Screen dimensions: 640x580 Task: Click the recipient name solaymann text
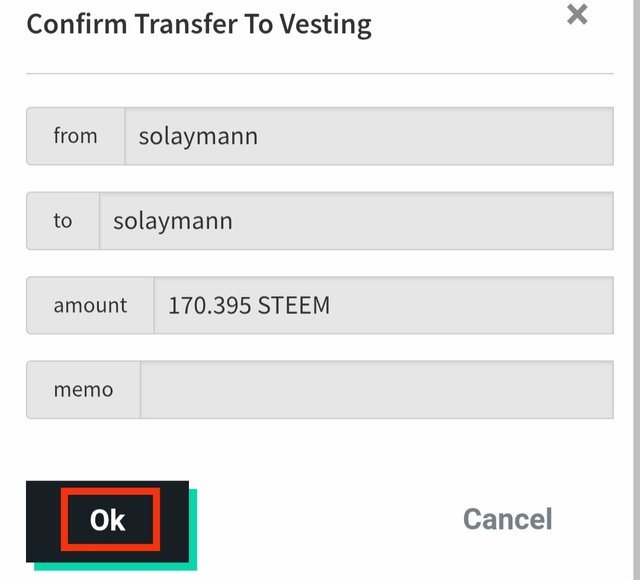point(173,222)
